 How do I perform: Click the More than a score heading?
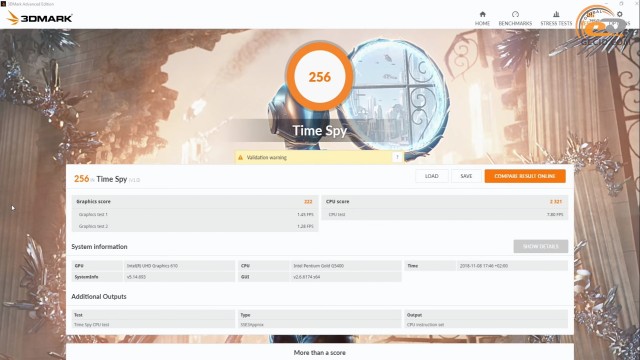coord(320,353)
